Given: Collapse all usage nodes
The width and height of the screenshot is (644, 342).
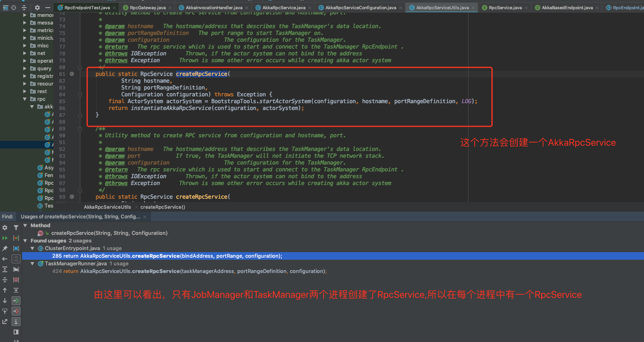Looking at the screenshot, I should (x=5, y=280).
